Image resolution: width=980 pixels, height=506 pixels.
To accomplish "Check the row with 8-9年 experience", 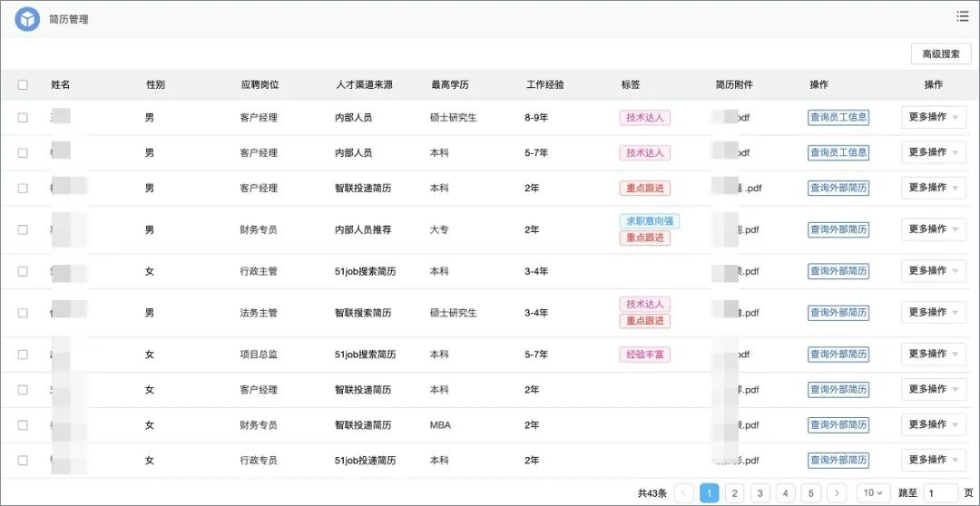I will pos(23,118).
